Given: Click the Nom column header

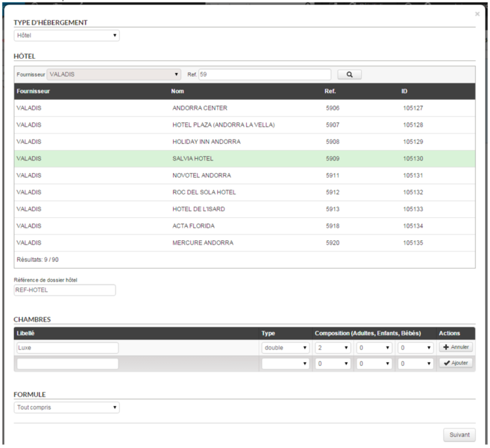Looking at the screenshot, I should tap(178, 91).
